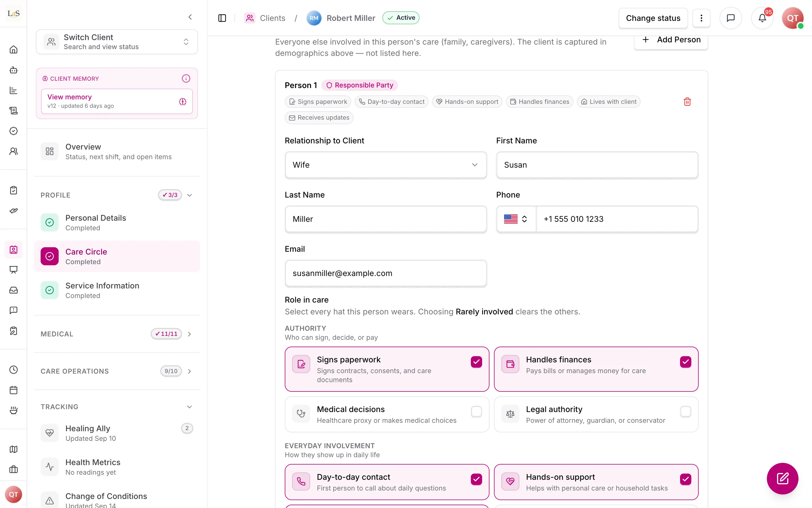Viewport: 812px width, 508px height.
Task: Open the phone country flag selector
Action: 516,219
